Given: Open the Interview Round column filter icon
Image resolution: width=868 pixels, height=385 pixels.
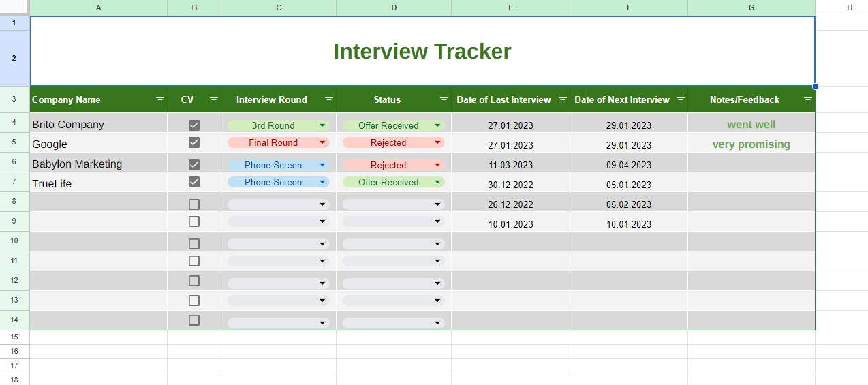Looking at the screenshot, I should (329, 99).
